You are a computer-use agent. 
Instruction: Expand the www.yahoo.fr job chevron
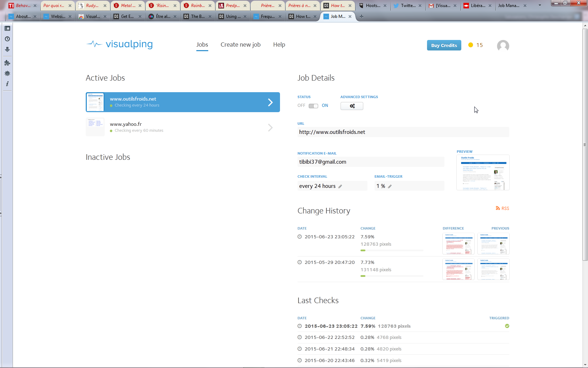pos(270,128)
